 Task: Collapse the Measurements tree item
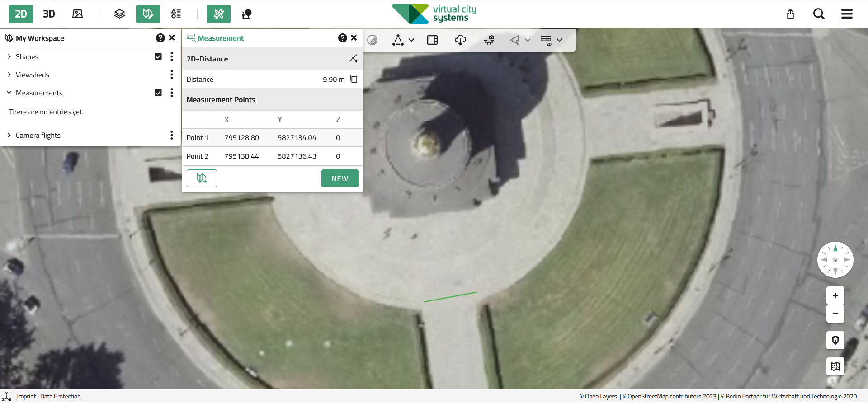(9, 93)
